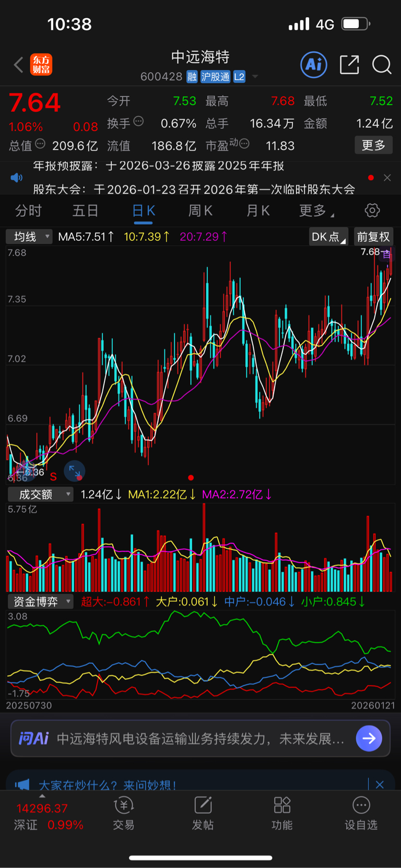Image resolution: width=401 pixels, height=868 pixels.
Task: Switch to 分时 tab
Action: pos(28,210)
